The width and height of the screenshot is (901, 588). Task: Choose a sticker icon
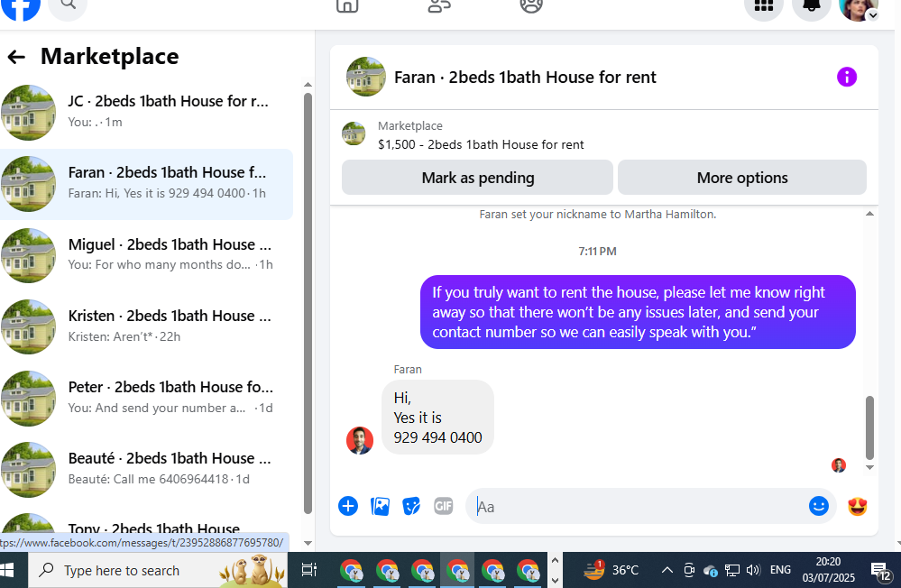pyautogui.click(x=411, y=506)
